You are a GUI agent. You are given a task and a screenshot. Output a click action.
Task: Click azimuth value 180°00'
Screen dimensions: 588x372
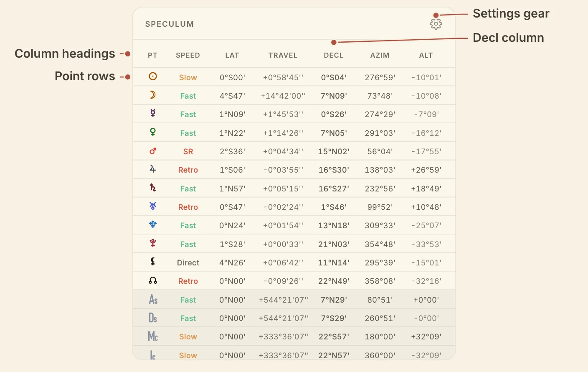pyautogui.click(x=380, y=337)
